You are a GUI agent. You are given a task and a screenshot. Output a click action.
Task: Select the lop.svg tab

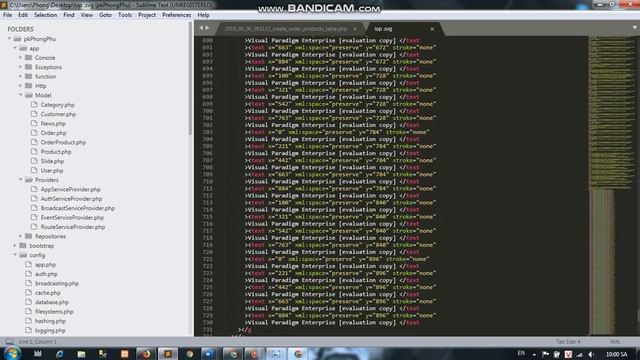point(383,29)
